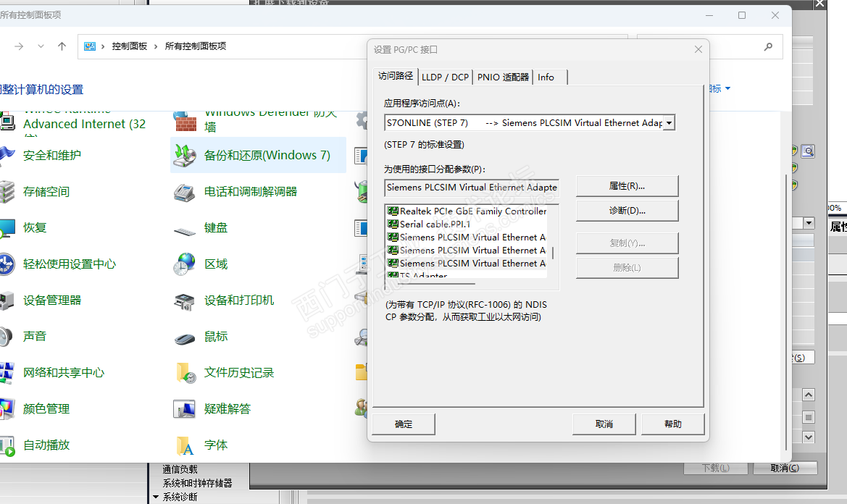The width and height of the screenshot is (847, 504).
Task: Open the 设备管理器 icon
Action: (x=7, y=300)
